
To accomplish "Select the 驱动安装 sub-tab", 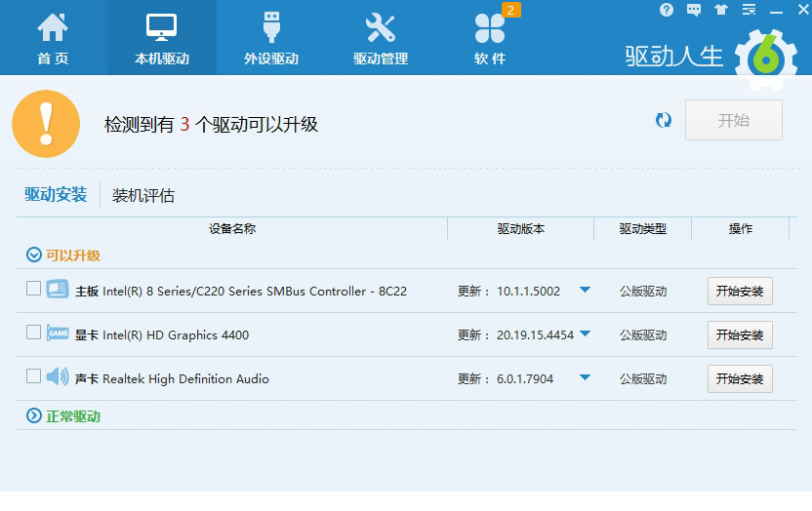I will tap(56, 194).
